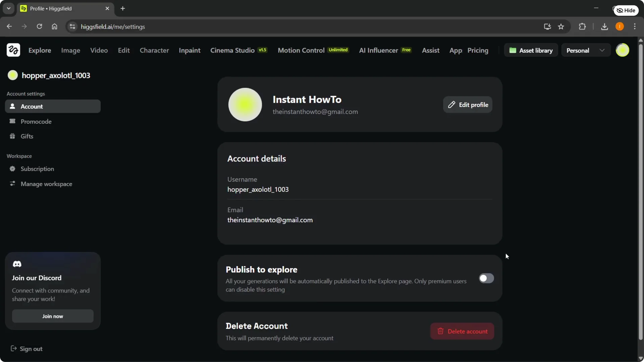Open the Discord icon in the sidebar card

(17, 264)
